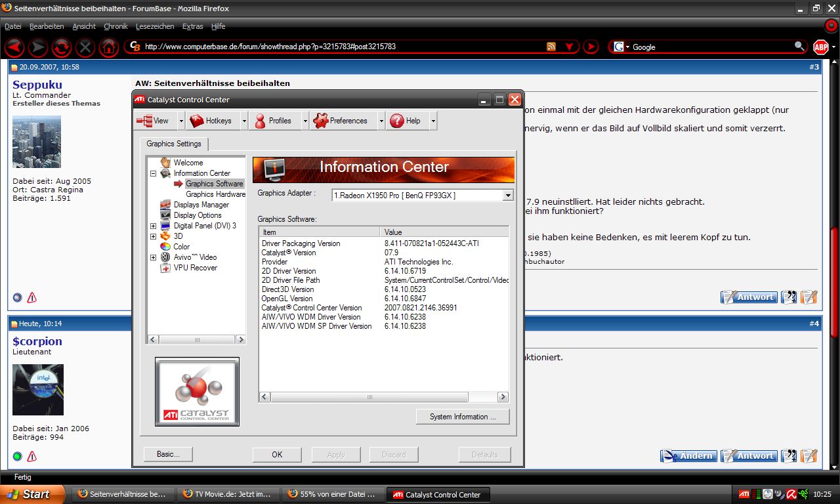Open the Graphics Adapter combo box

[422, 195]
